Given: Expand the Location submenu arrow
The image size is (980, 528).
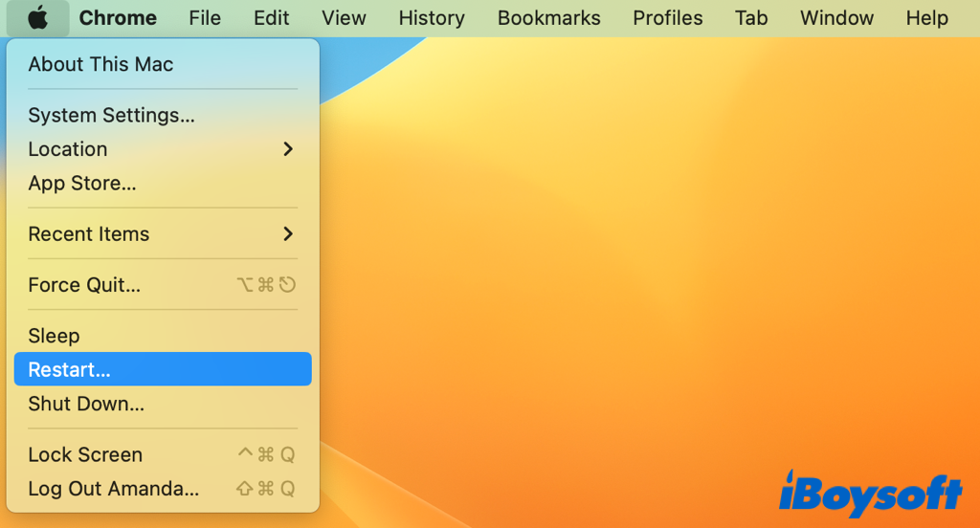Looking at the screenshot, I should (288, 149).
